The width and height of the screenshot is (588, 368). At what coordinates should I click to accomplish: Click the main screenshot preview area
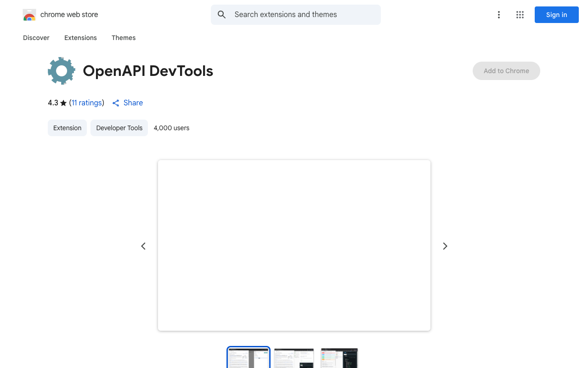point(294,245)
